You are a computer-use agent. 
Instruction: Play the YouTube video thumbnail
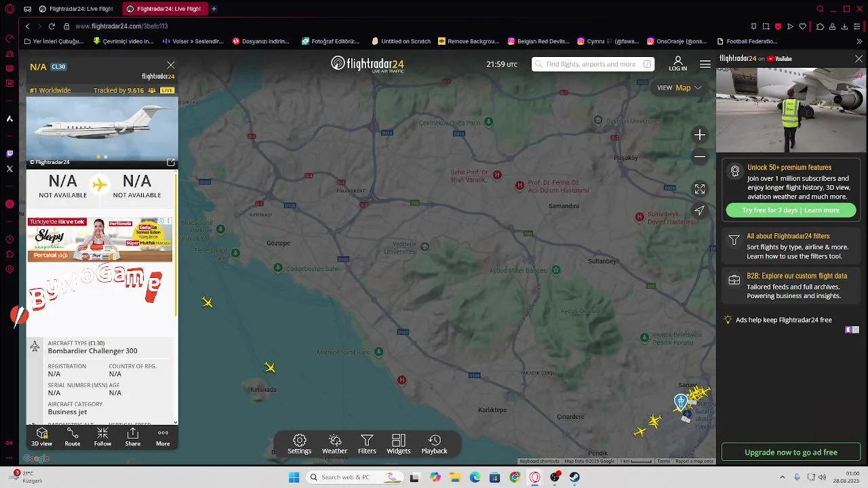pyautogui.click(x=791, y=110)
